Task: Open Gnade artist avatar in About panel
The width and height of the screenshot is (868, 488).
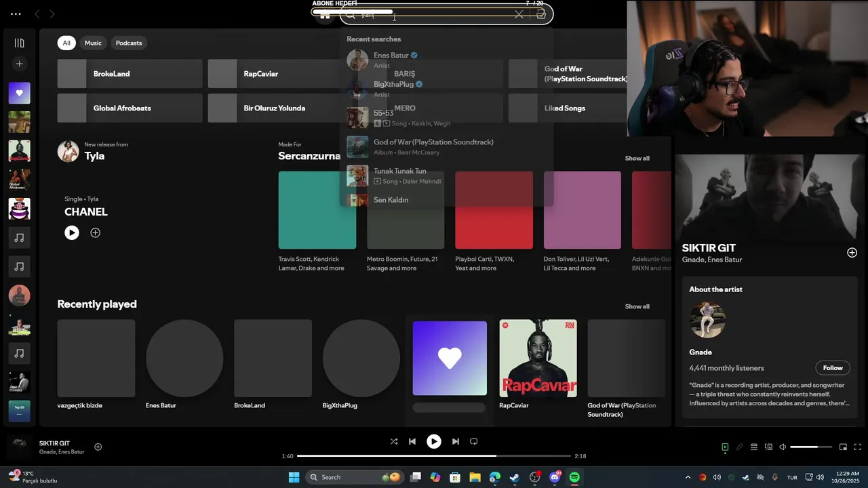Action: 707,320
